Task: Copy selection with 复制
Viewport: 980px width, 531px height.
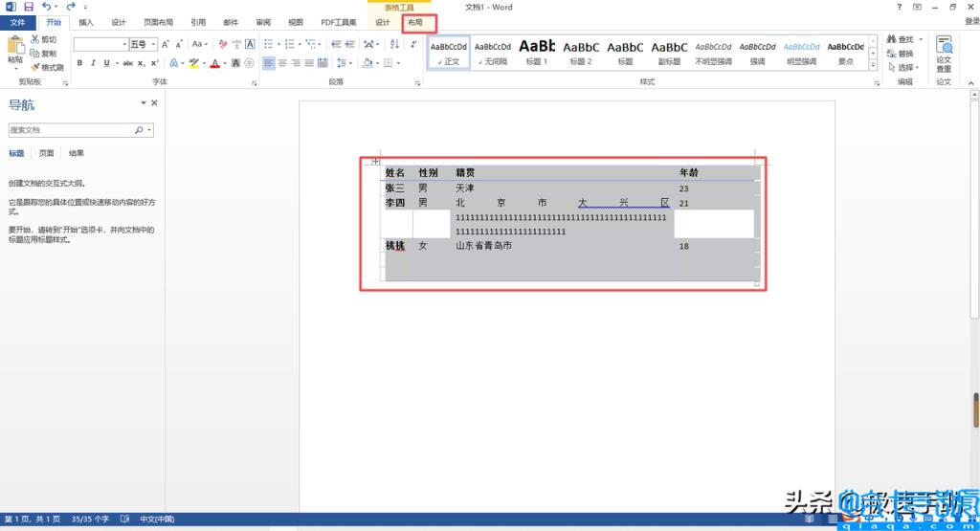Action: [x=44, y=54]
